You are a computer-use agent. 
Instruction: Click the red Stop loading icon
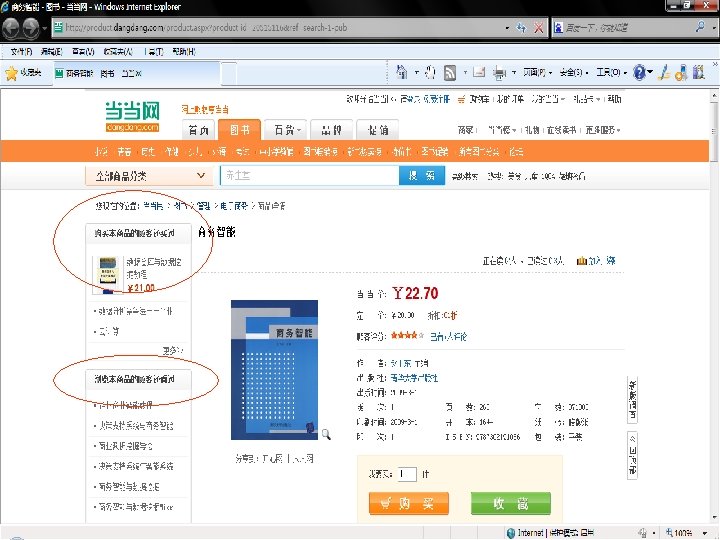pos(538,28)
